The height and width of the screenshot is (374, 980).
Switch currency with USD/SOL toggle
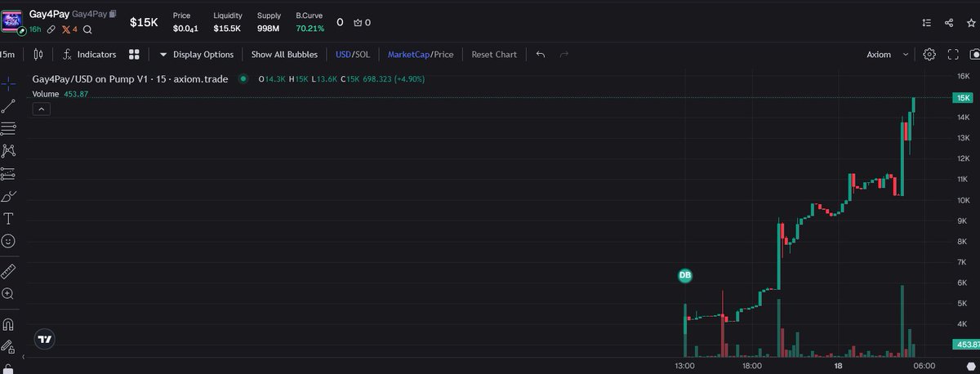coord(353,55)
